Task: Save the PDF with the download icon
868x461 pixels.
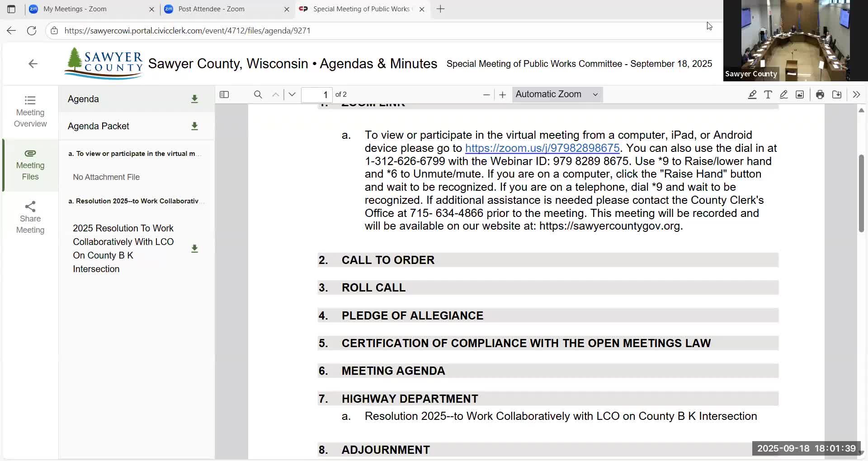Action: (x=837, y=94)
